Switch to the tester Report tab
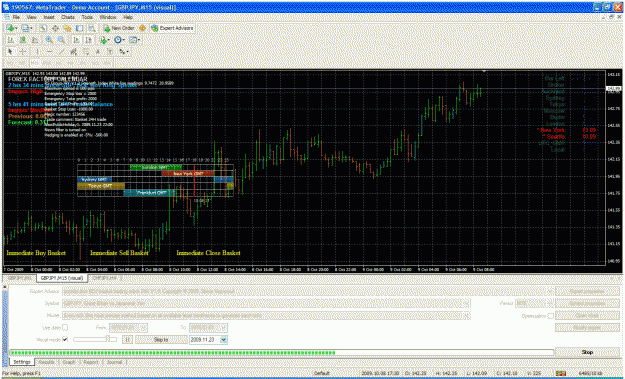 coord(91,362)
